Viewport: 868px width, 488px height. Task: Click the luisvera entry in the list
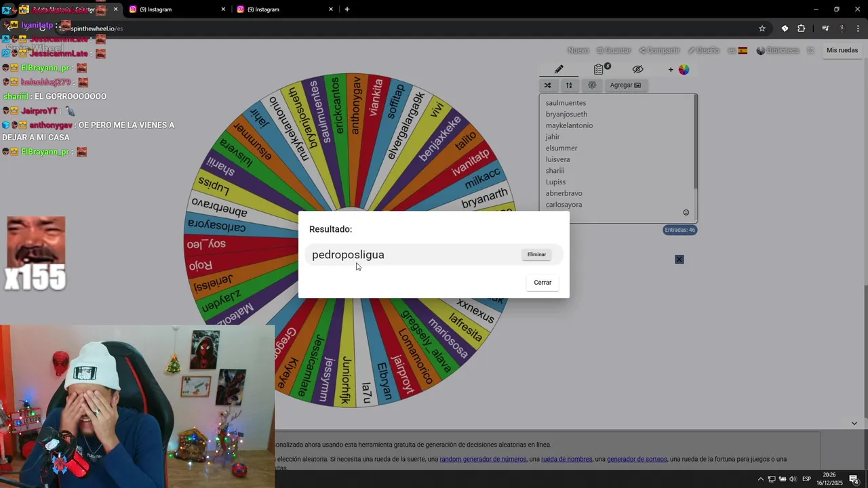point(557,159)
